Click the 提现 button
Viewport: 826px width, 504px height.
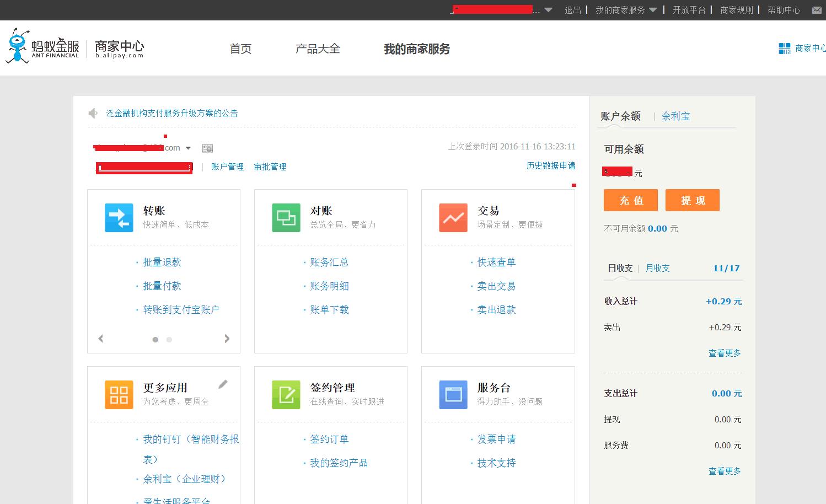[693, 201]
